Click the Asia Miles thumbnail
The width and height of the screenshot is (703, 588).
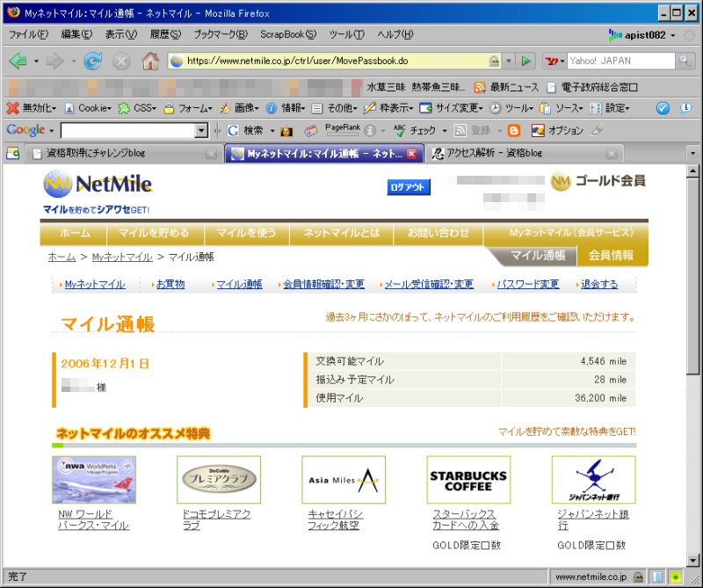[344, 480]
